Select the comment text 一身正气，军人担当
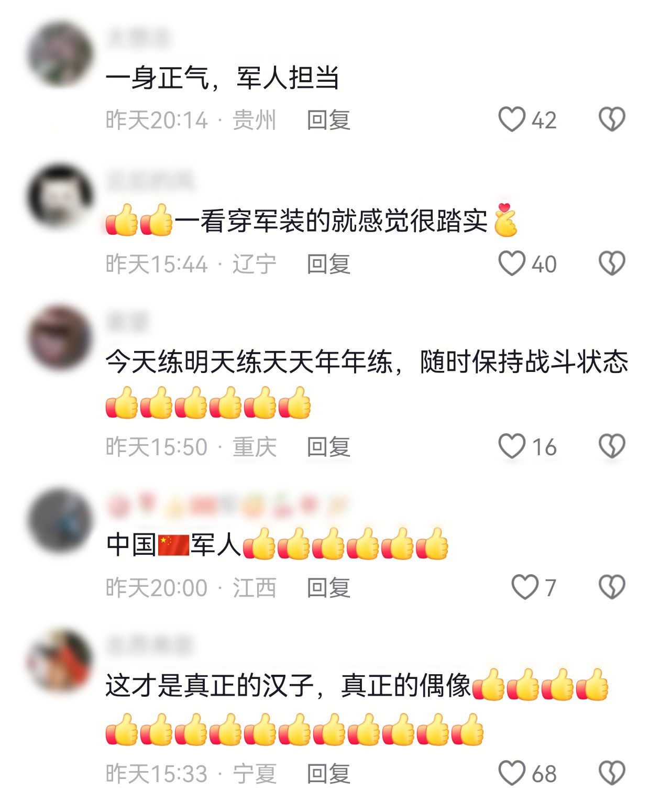Viewport: 660px width, 812px height. tap(222, 79)
